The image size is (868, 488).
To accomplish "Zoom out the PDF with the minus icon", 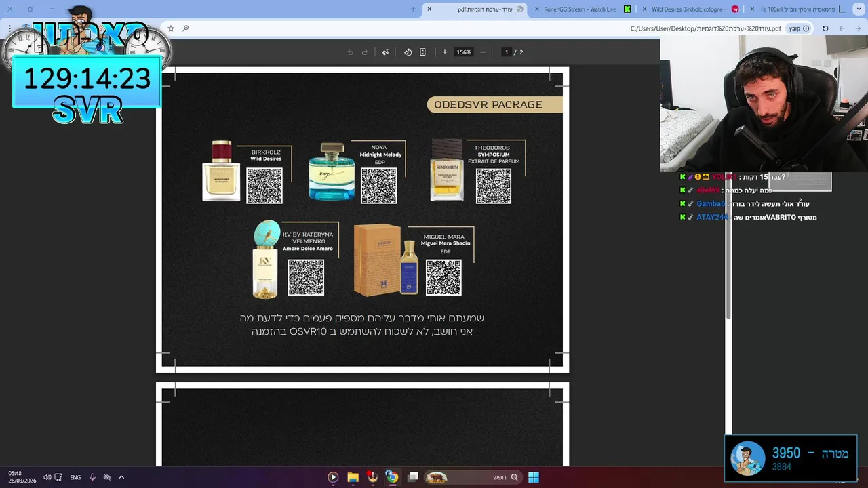I will pos(483,52).
